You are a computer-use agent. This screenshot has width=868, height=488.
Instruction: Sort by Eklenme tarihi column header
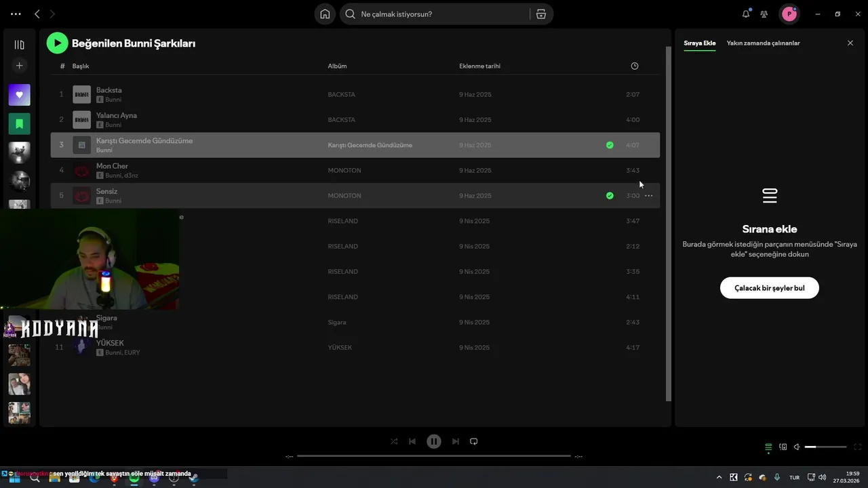click(479, 66)
